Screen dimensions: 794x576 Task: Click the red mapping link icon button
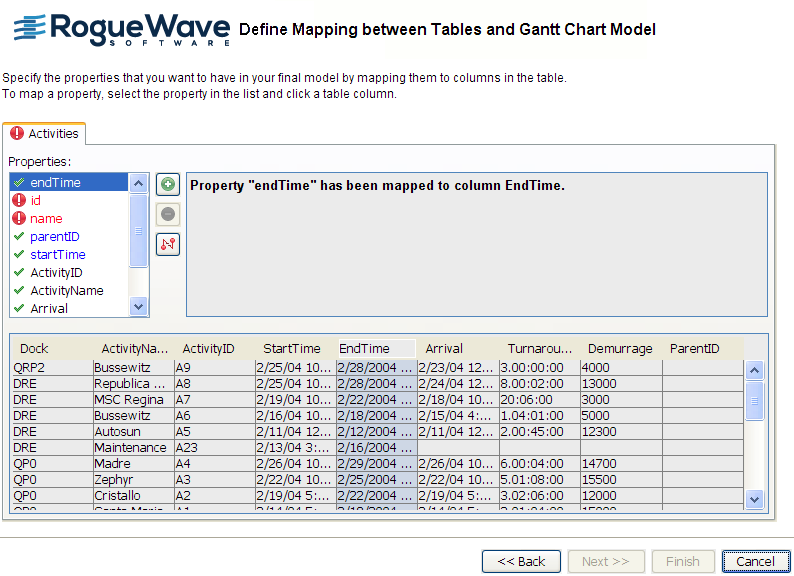168,244
